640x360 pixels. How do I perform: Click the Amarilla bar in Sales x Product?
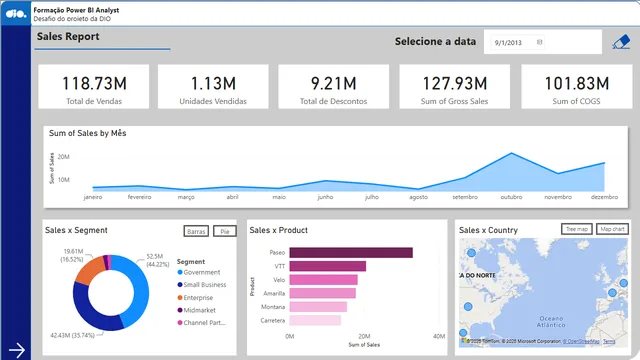(322, 293)
